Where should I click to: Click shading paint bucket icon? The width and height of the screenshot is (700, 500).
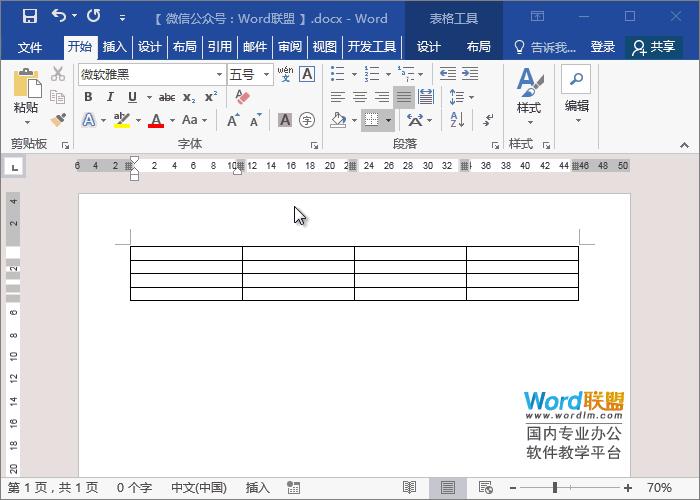coord(338,120)
